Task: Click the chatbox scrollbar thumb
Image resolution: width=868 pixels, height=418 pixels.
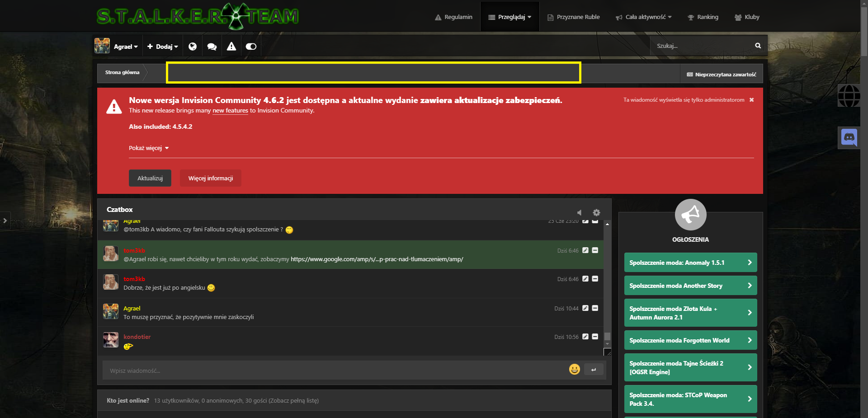Action: [607, 336]
